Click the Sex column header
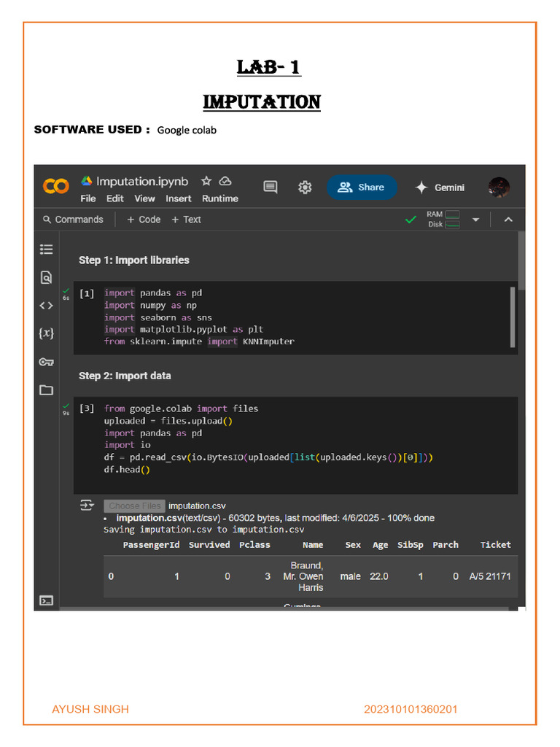 point(353,545)
